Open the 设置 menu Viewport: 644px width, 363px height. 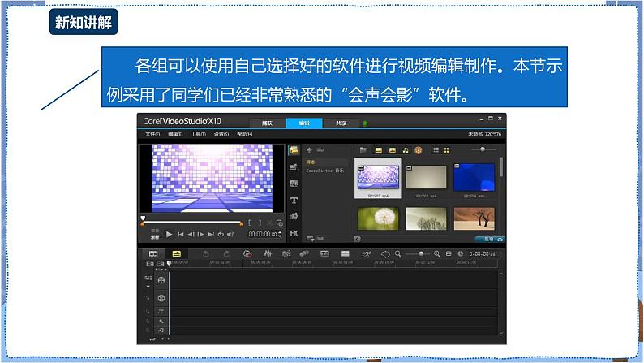(221, 134)
